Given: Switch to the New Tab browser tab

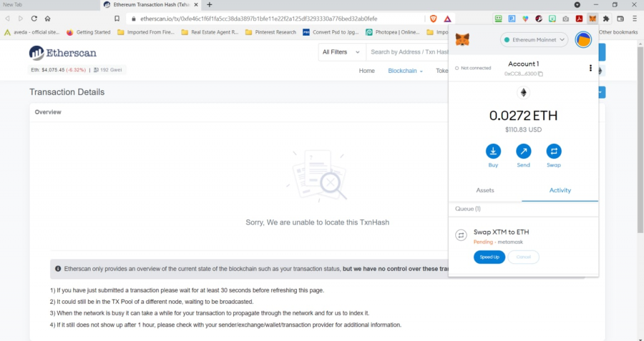Looking at the screenshot, I should [x=49, y=5].
